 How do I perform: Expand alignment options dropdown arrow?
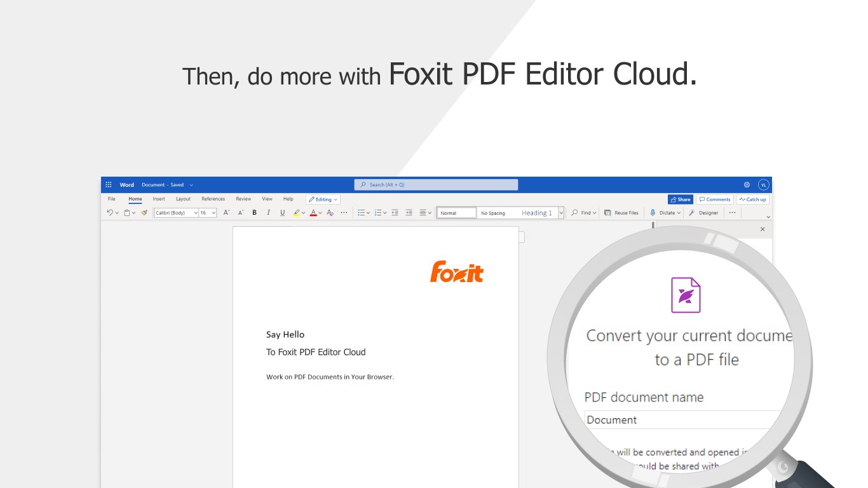point(430,213)
